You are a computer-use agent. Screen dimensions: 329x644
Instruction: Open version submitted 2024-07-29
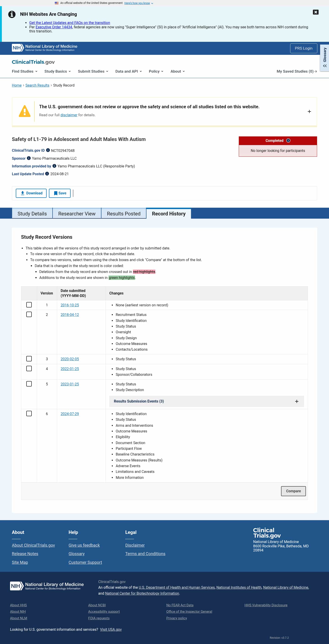70,414
